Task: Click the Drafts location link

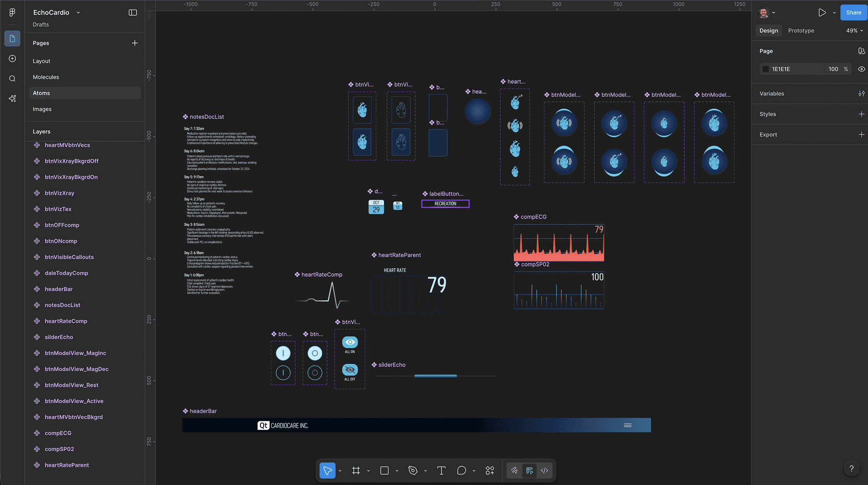Action: click(41, 24)
